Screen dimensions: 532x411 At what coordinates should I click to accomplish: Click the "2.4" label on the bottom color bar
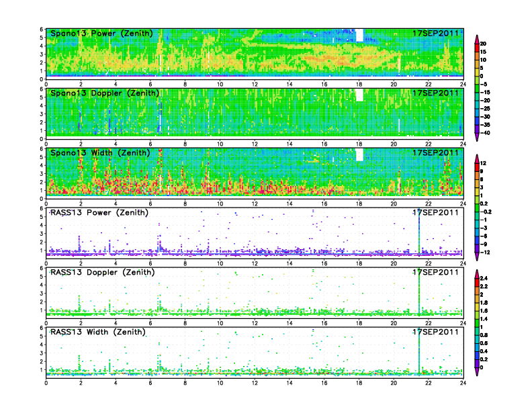[x=484, y=279]
